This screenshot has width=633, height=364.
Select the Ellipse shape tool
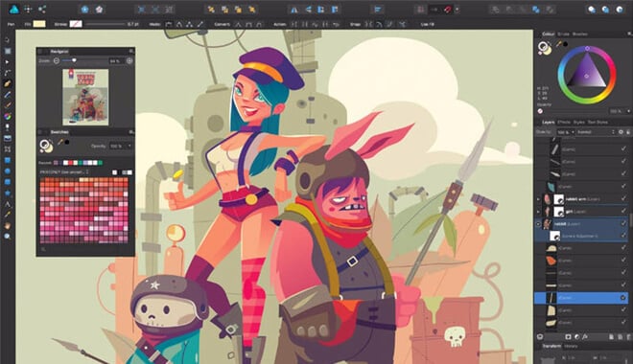click(x=8, y=171)
